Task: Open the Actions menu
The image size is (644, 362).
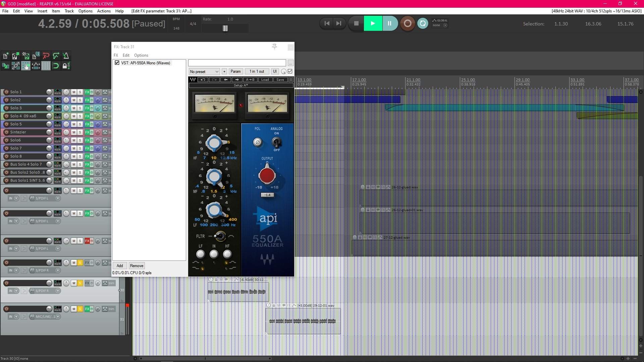Action: point(104,11)
